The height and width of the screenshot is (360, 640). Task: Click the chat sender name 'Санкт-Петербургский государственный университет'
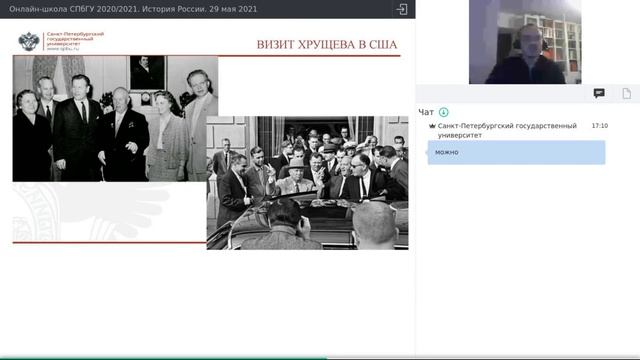coord(507,130)
